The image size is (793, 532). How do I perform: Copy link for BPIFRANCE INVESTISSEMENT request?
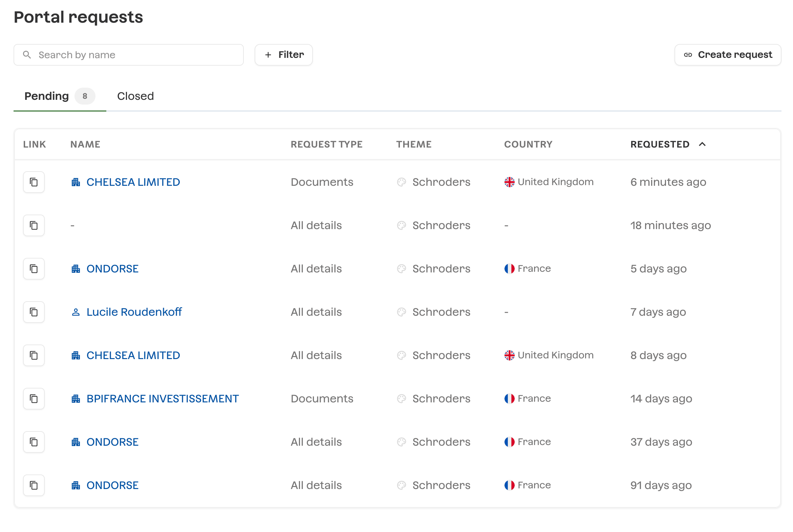[x=34, y=399]
